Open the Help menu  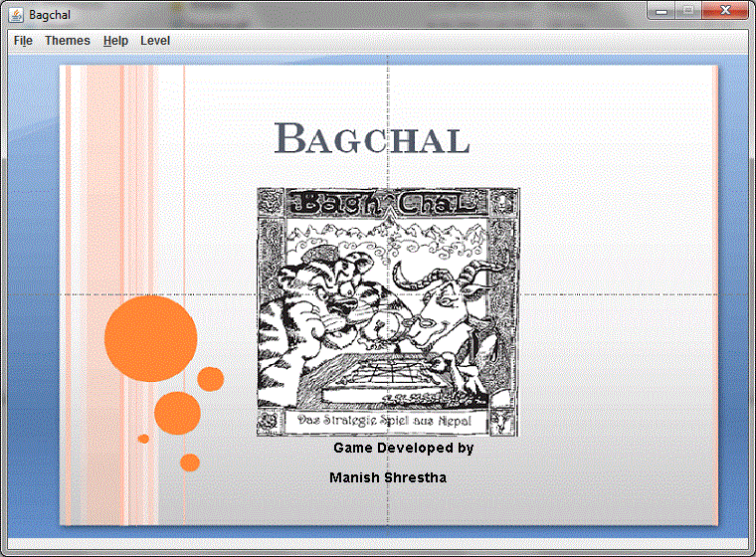pyautogui.click(x=115, y=41)
